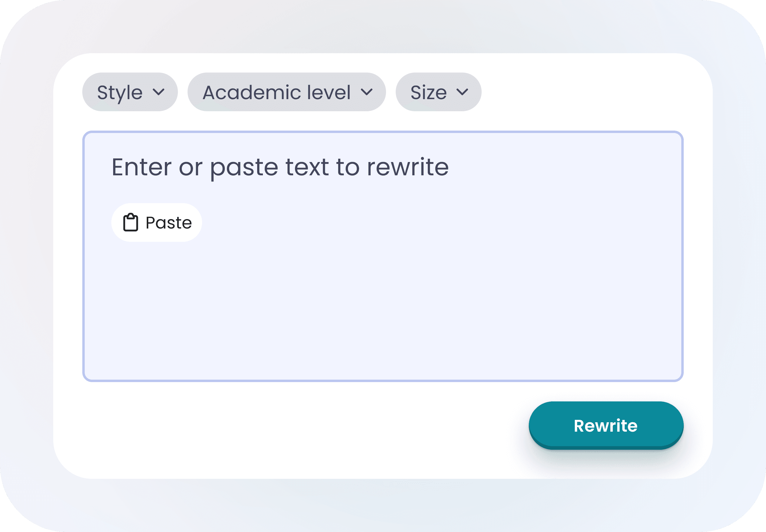Choose the Academic level pill label

click(277, 92)
